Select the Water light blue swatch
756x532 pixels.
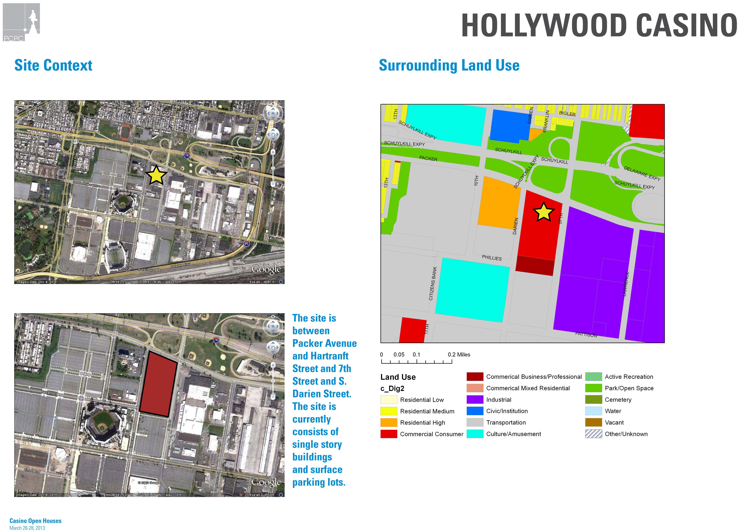click(x=593, y=411)
